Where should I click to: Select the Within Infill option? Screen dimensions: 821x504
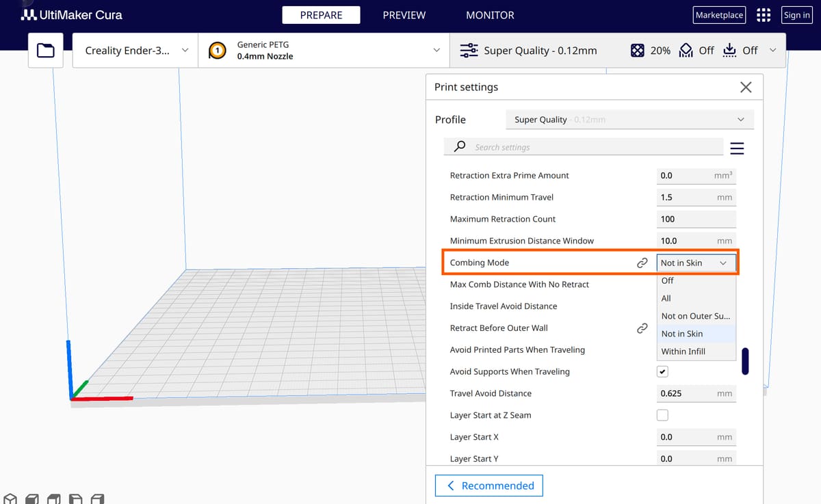point(696,352)
